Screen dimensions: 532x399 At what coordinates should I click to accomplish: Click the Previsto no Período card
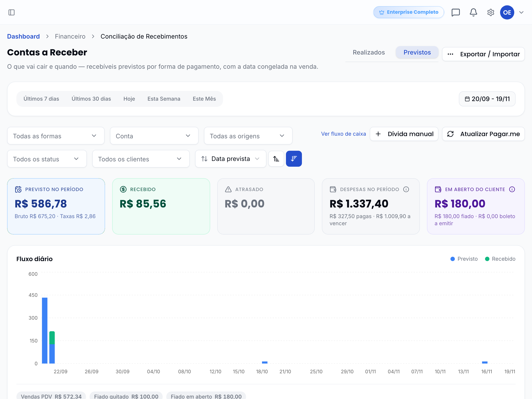[x=56, y=206]
